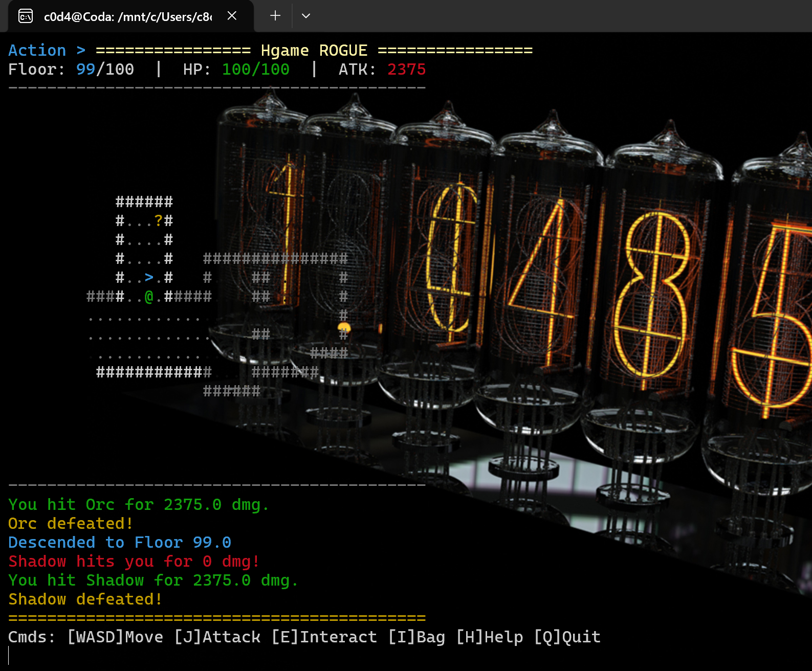The image size is (812, 671).
Task: Click the blue > stairs symbol
Action: click(x=149, y=278)
